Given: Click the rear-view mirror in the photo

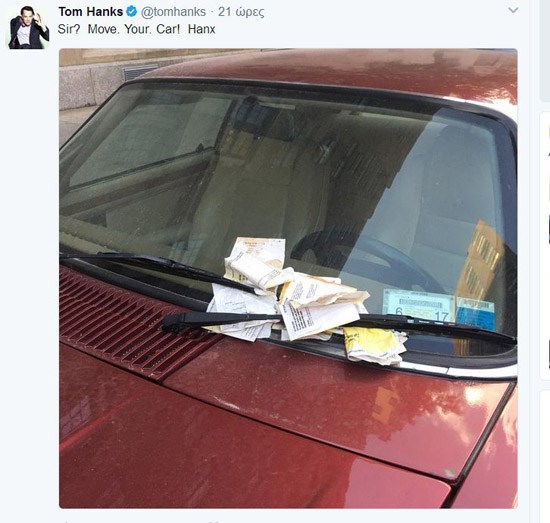Looking at the screenshot, I should click(x=265, y=119).
